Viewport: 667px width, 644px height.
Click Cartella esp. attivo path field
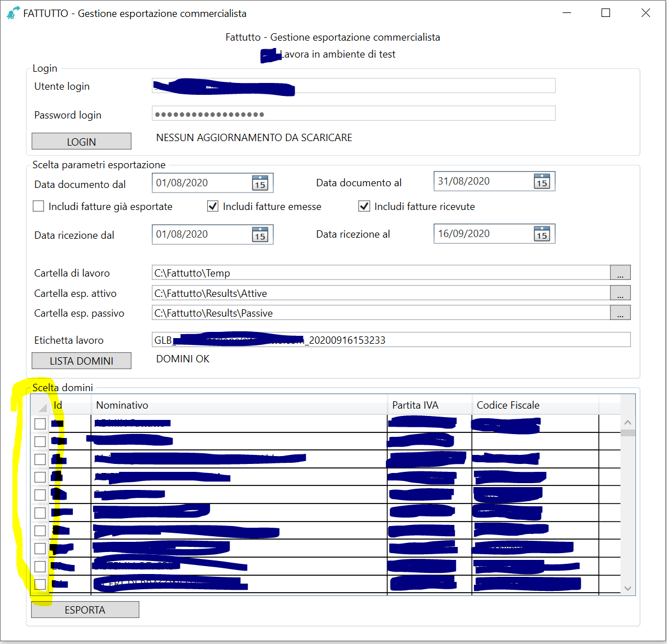(381, 293)
